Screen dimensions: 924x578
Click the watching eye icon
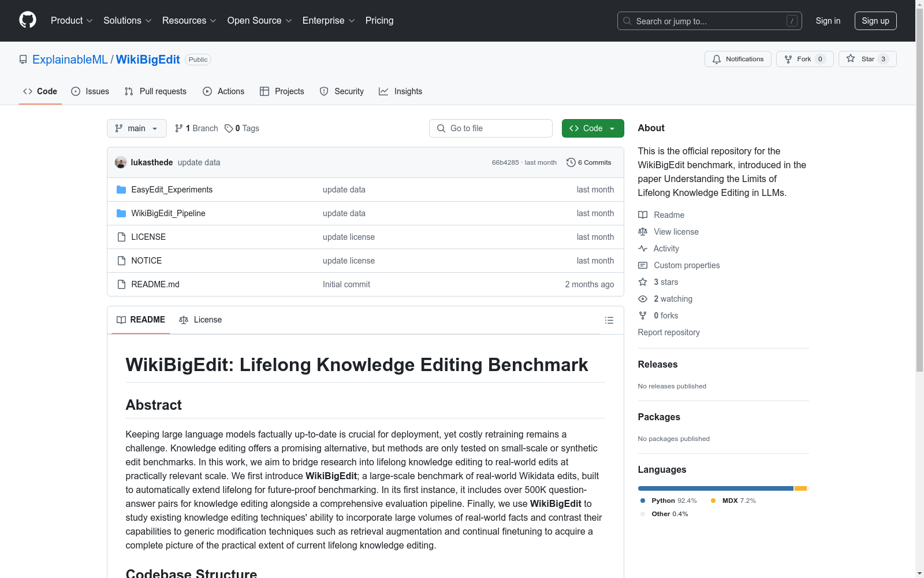(x=643, y=299)
